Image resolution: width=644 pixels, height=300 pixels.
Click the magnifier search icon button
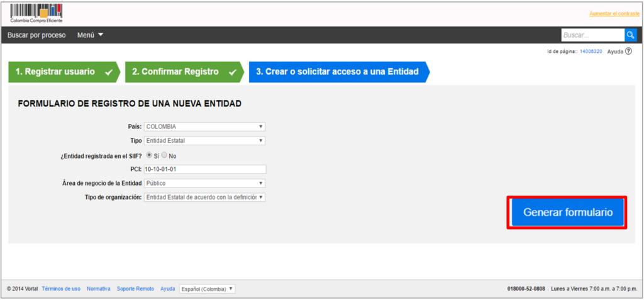tap(630, 35)
